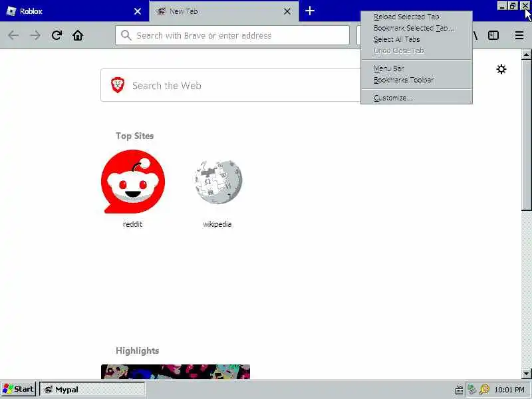Screen dimensions: 532x399
Task: Switch to the Roblox tab
Action: point(74,11)
